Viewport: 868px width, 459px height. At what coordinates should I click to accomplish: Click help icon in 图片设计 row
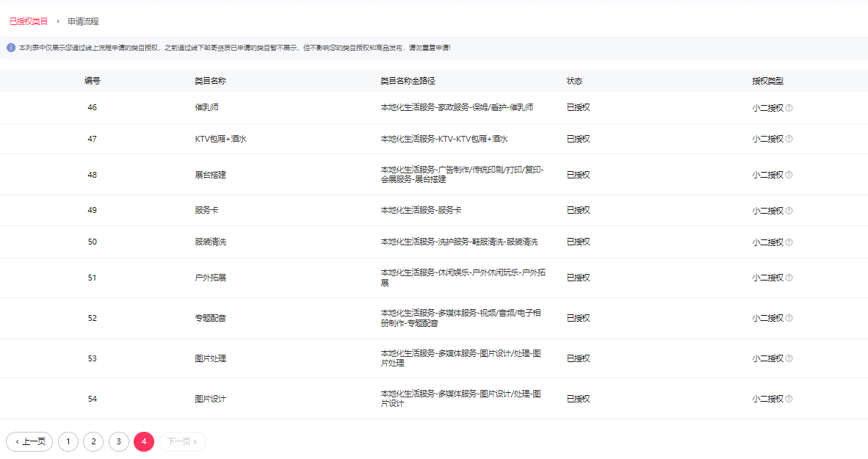(789, 400)
